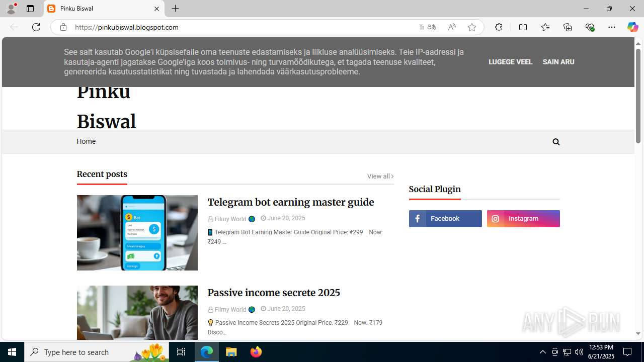Open the Extensions puzzle icon
The width and height of the screenshot is (644, 362).
pos(499,27)
